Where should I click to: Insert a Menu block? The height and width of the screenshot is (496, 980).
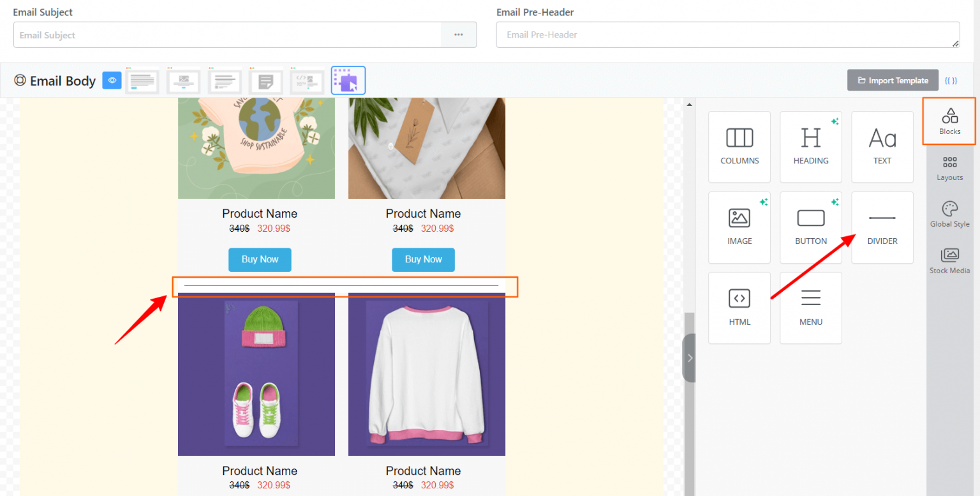point(810,308)
